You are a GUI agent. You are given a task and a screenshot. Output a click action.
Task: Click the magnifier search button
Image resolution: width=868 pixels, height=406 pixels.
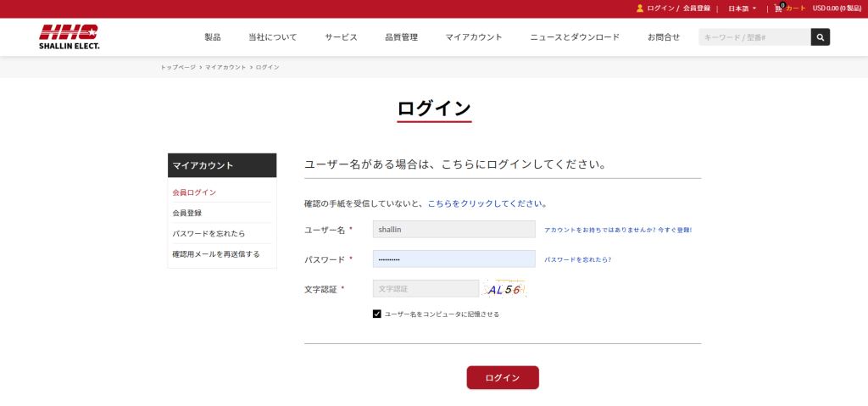click(821, 37)
